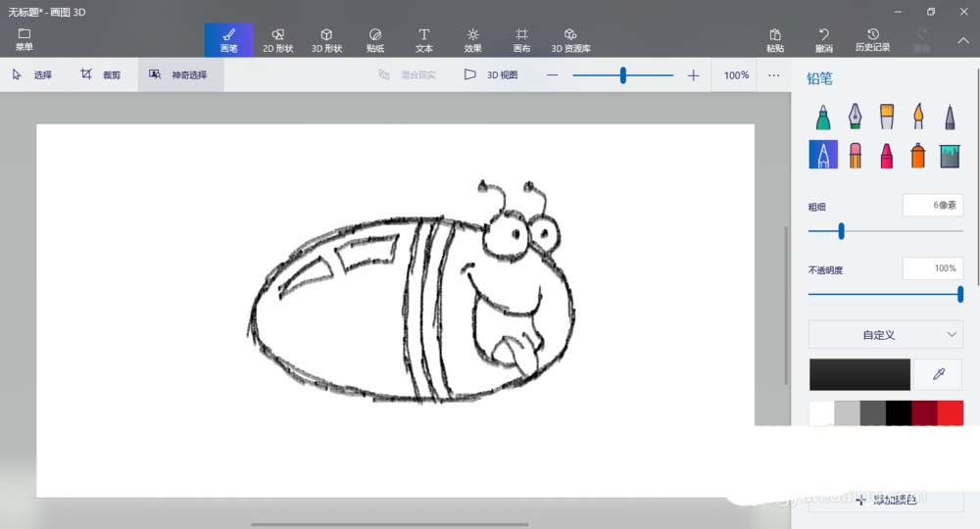This screenshot has width=980, height=529.
Task: Select the watercolor brush tool
Action: [918, 117]
